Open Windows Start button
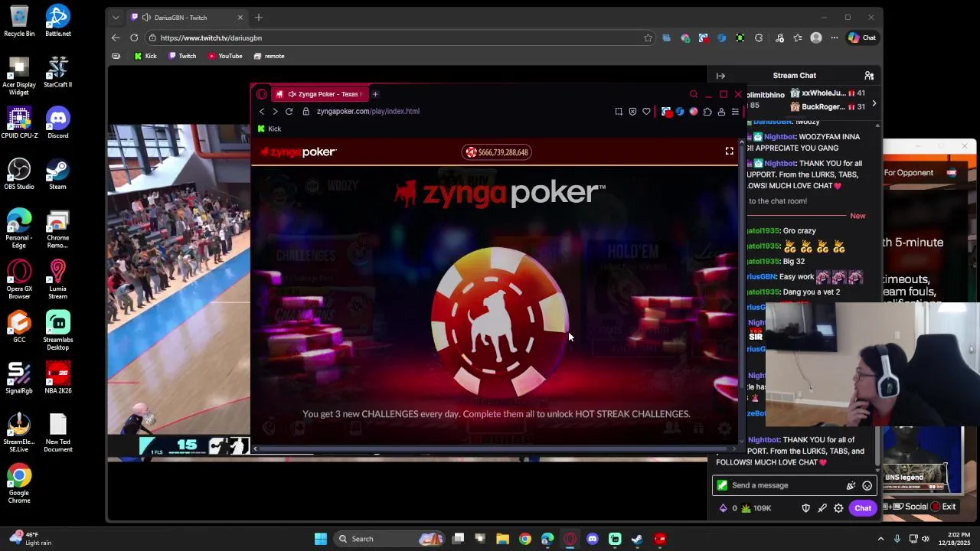 [x=321, y=539]
